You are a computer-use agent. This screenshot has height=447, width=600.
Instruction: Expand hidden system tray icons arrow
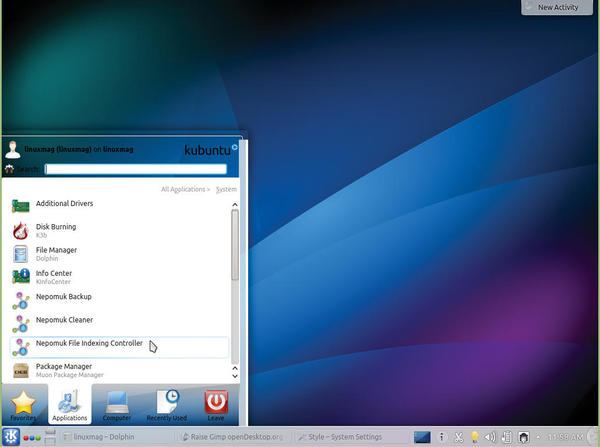538,437
